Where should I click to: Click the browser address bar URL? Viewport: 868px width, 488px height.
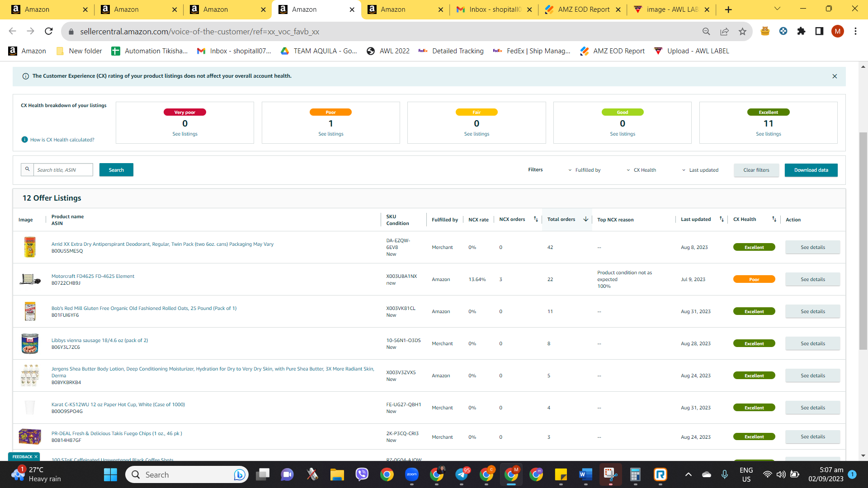click(199, 32)
